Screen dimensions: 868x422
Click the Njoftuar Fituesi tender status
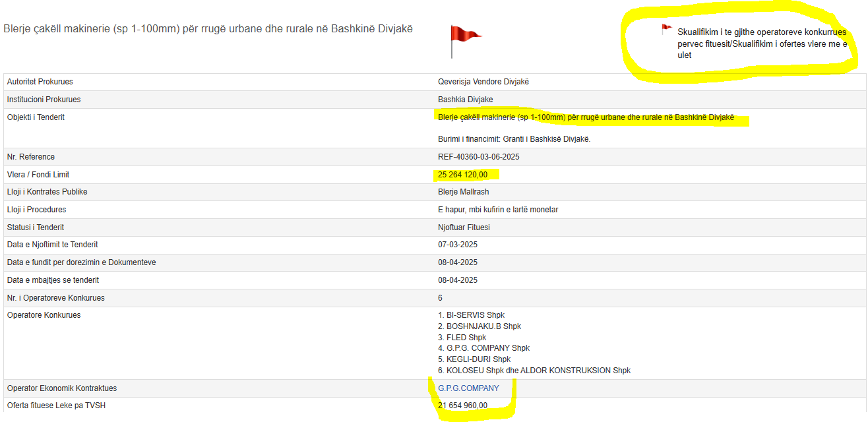coord(464,227)
